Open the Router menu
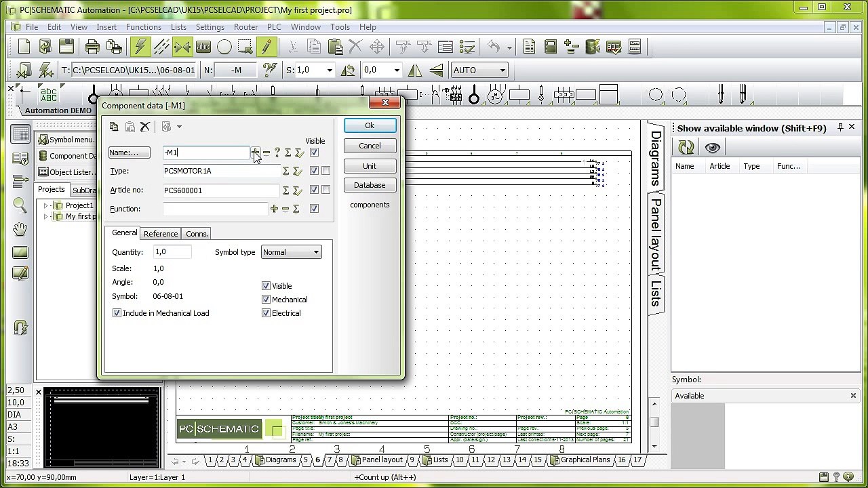This screenshot has height=488, width=868. point(245,27)
